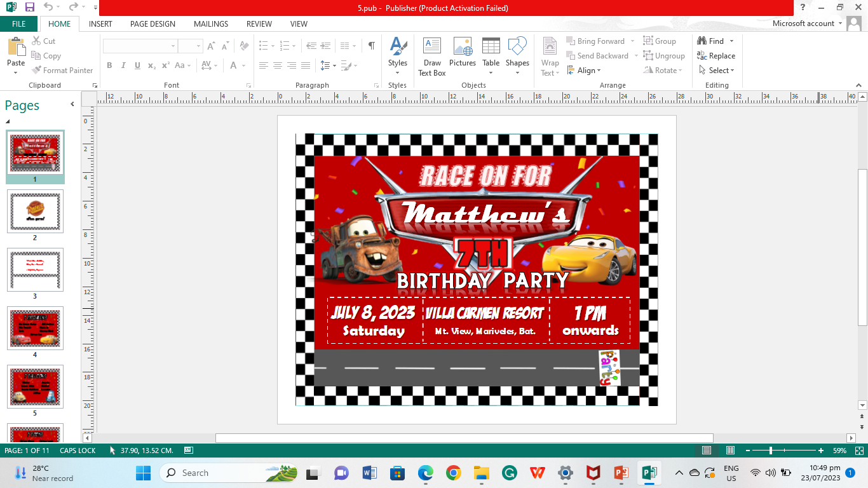868x488 pixels.
Task: Click Send Backward in Arrange group
Action: coord(597,56)
